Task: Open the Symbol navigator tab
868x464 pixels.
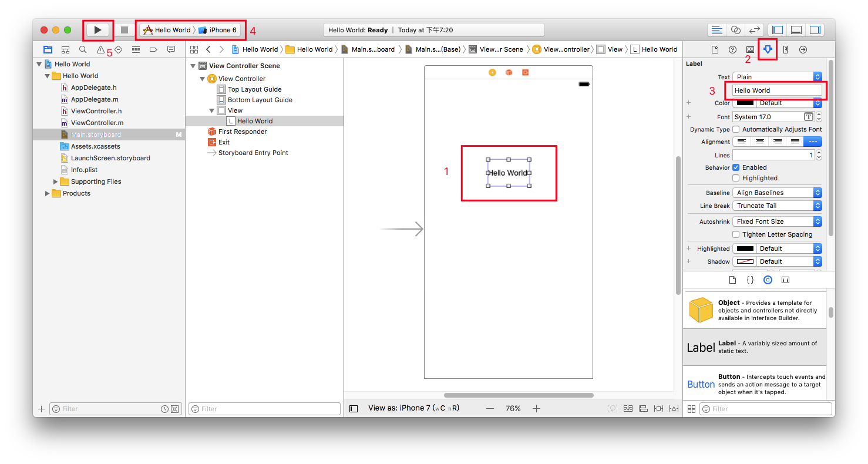Action: 65,49
